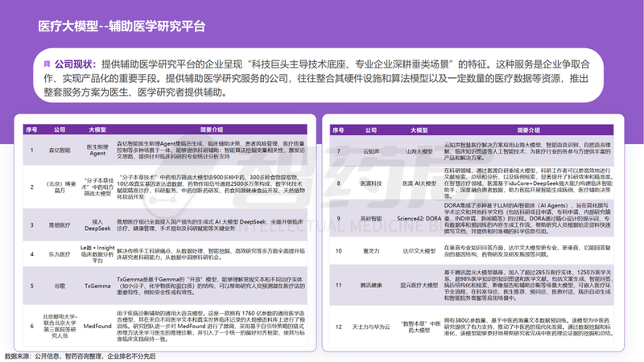Click the company cell 腾讯健康
This screenshot has width=644, height=362.
tap(371, 286)
